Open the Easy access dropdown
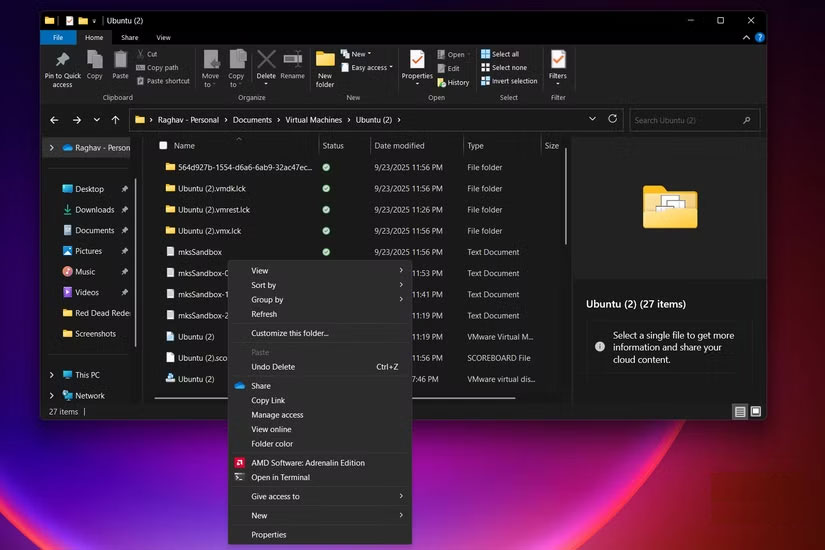The width and height of the screenshot is (825, 550). [x=368, y=68]
